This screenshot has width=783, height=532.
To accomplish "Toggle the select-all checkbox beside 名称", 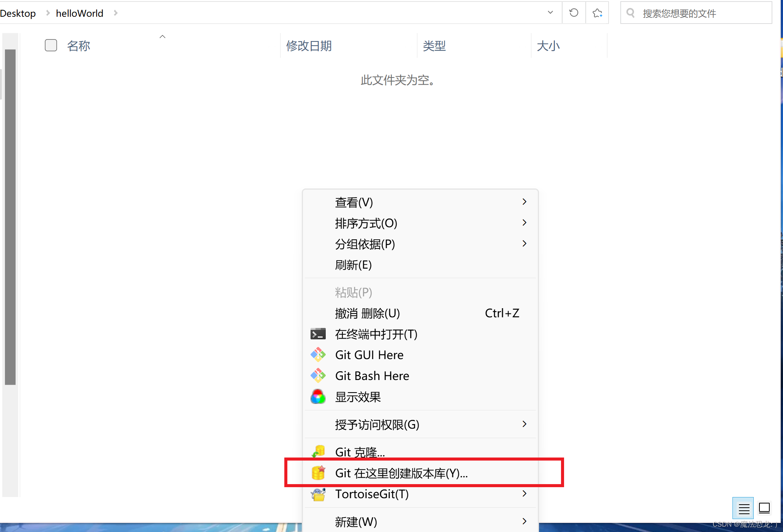I will tap(51, 45).
